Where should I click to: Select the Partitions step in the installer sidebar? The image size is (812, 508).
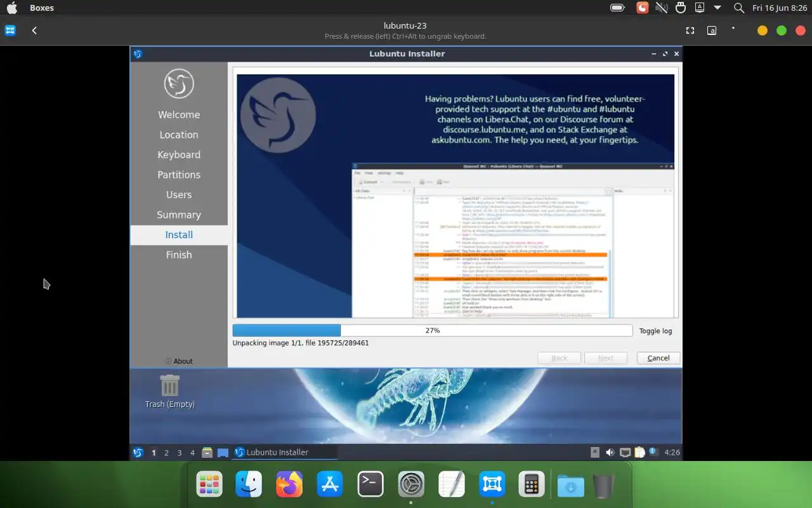(179, 175)
